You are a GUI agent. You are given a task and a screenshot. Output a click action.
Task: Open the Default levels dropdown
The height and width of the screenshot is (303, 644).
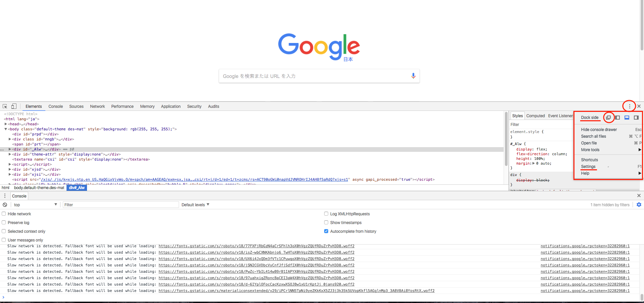click(x=195, y=205)
